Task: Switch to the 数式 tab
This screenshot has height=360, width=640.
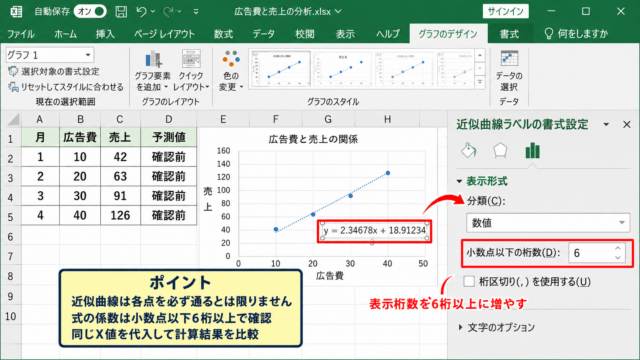Action: pos(223,34)
